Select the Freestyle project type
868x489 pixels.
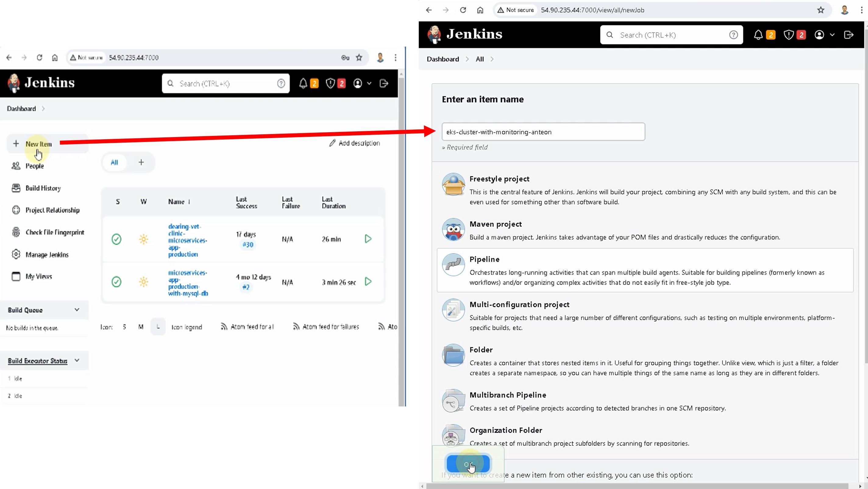coord(499,179)
